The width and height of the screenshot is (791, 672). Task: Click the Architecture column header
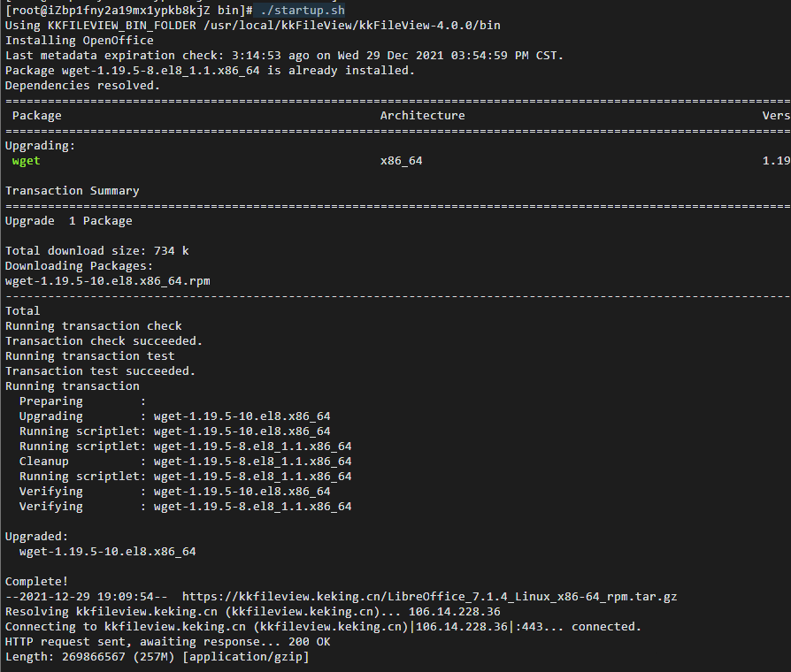(x=423, y=116)
